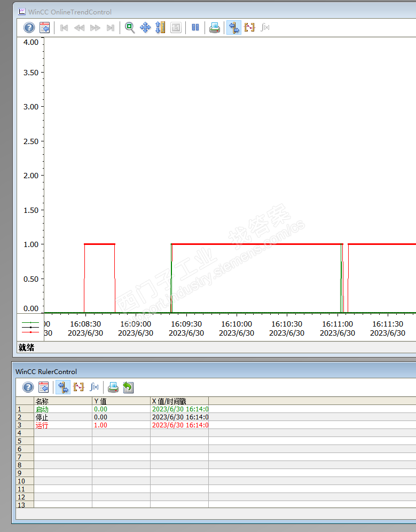The image size is (416, 532).
Task: Toggle ruler window mode in the RulerControl toolbar
Action: pyautogui.click(x=63, y=387)
